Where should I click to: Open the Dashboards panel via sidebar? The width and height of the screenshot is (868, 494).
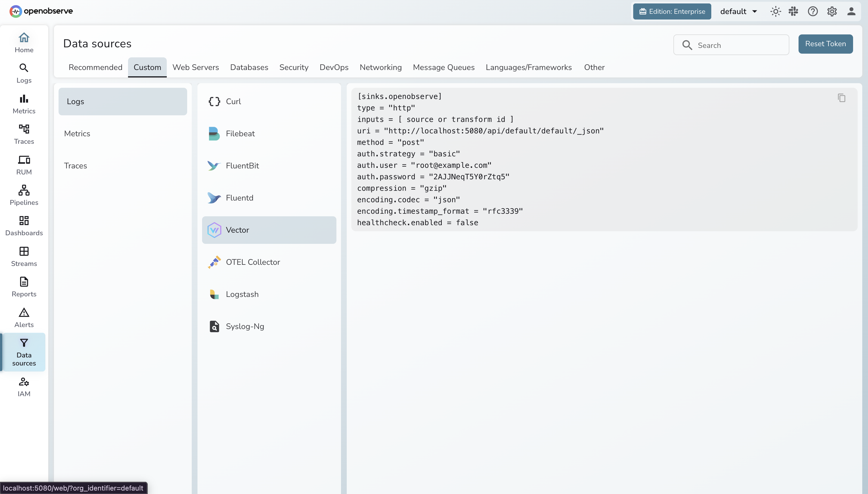24,225
